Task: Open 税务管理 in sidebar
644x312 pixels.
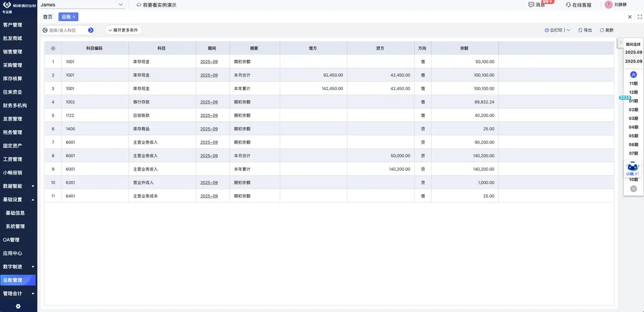Action: (13, 132)
